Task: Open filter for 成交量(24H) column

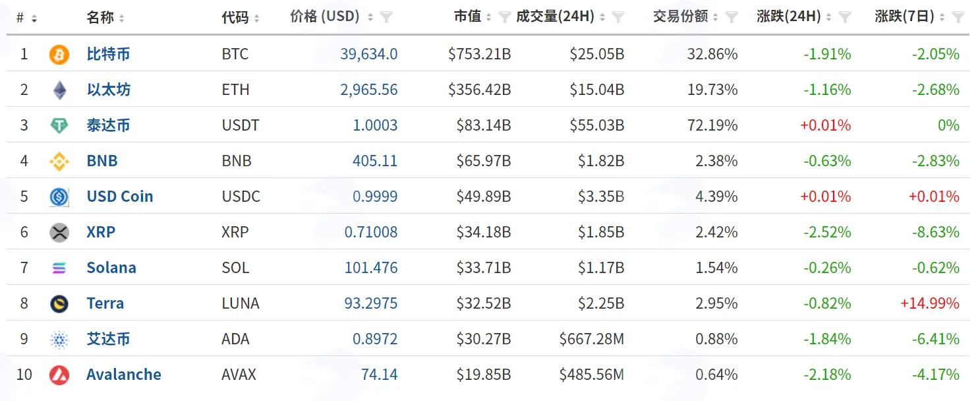Action: tap(618, 17)
